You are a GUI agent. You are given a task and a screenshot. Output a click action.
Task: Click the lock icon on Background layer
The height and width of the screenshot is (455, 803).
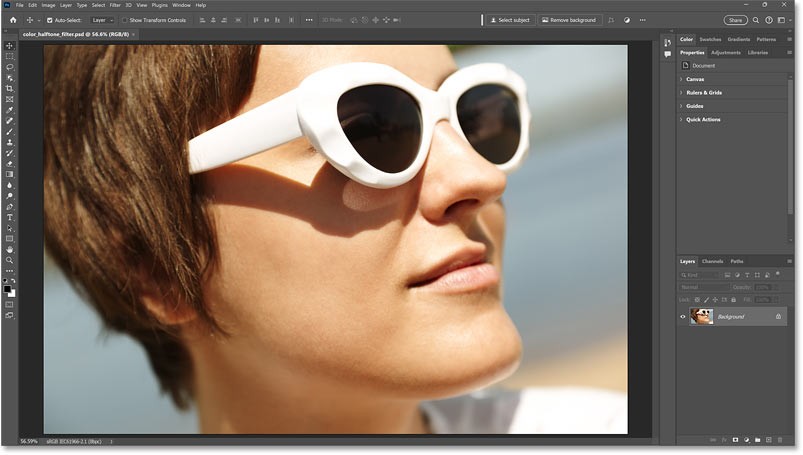tap(778, 316)
